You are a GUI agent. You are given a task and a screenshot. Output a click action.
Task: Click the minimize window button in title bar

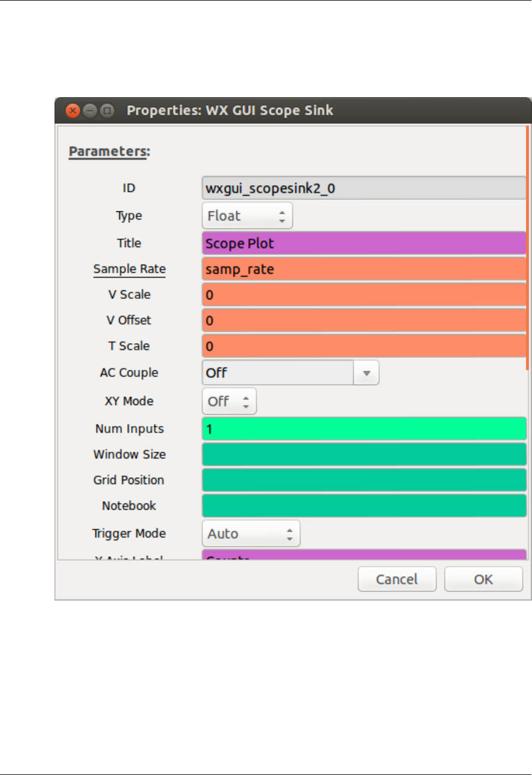[x=90, y=111]
